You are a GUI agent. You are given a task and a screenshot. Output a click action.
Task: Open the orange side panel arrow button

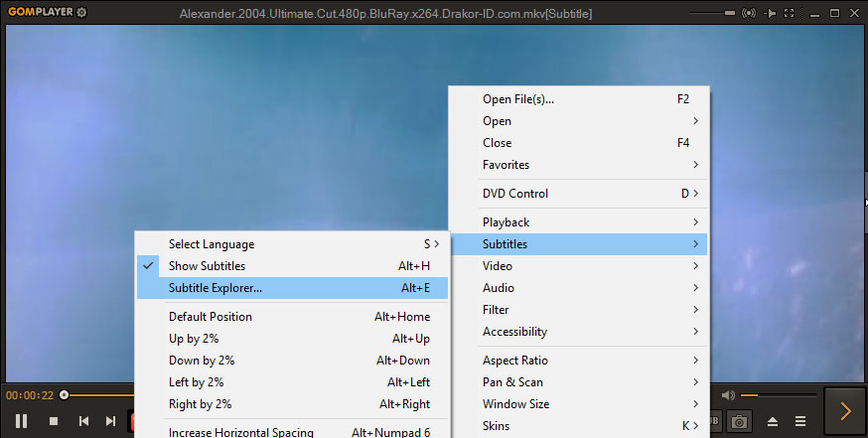point(845,411)
